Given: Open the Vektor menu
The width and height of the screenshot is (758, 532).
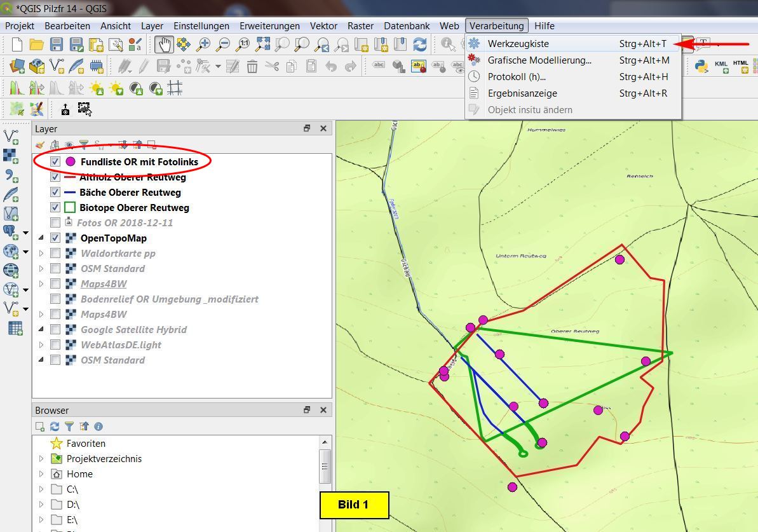Looking at the screenshot, I should [x=323, y=26].
